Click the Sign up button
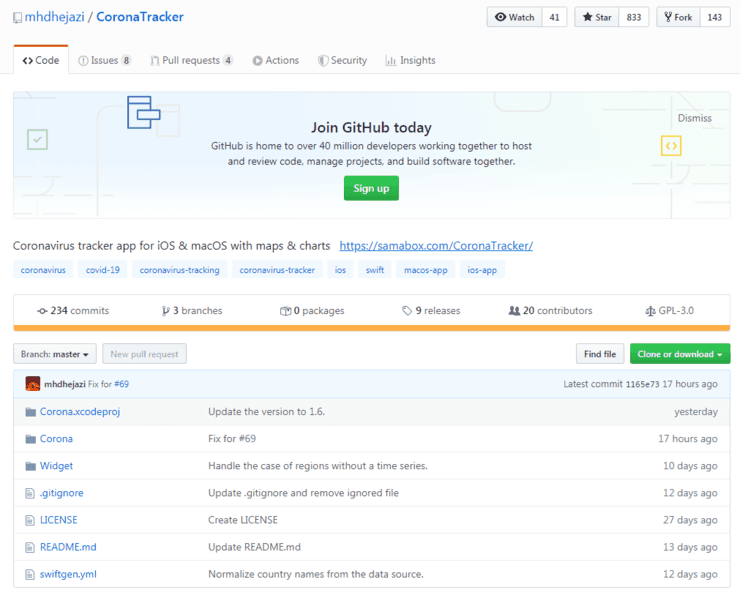740x590 pixels. pos(371,188)
